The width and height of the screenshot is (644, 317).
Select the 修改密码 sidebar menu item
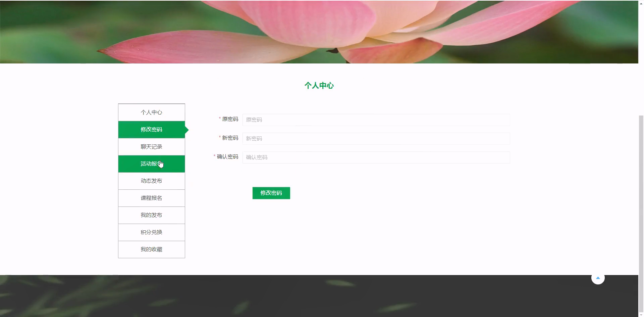pyautogui.click(x=151, y=130)
